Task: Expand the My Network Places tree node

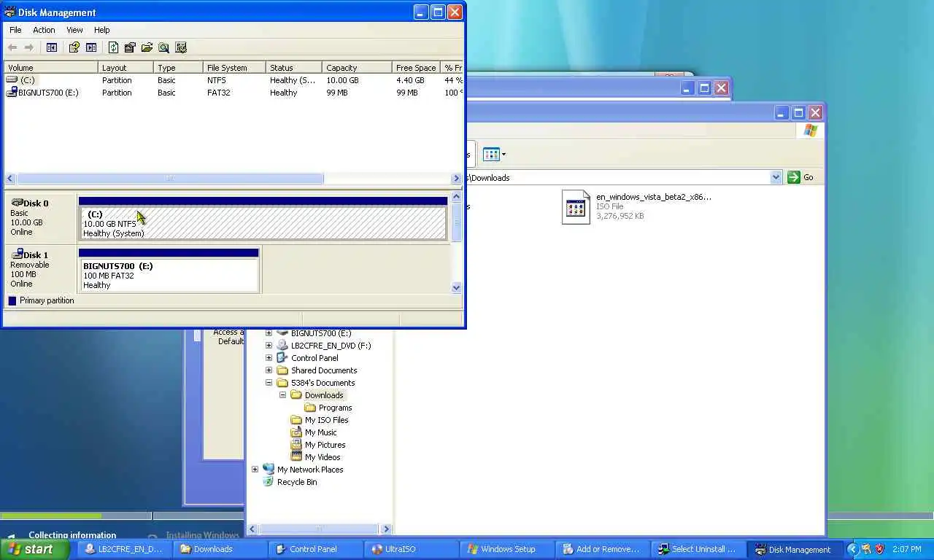Action: click(255, 470)
